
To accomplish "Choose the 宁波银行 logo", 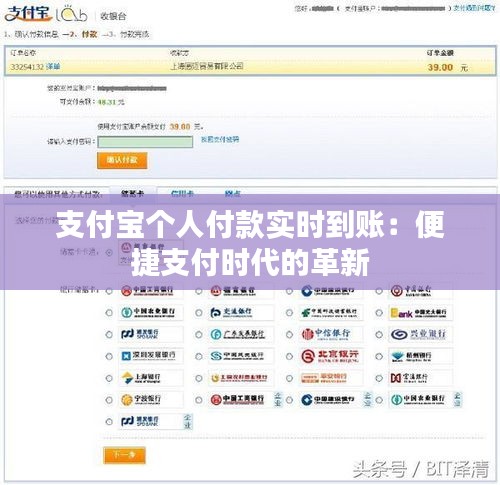I will (151, 399).
